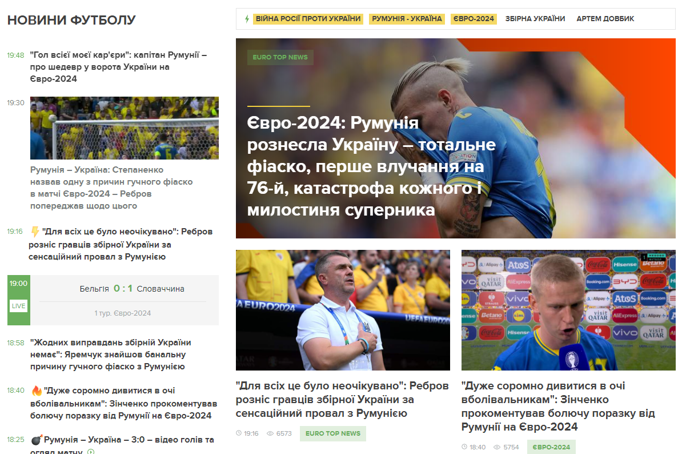Select the ВІЙНА РОСІЇ ПРОТИ УКРАЇНИ tag

click(308, 19)
